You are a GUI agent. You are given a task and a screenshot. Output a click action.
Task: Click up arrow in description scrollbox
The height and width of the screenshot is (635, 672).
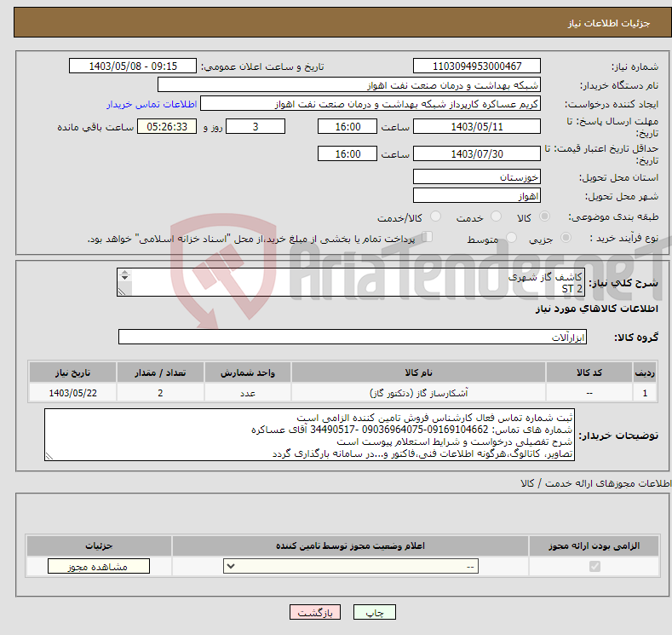pyautogui.click(x=124, y=272)
